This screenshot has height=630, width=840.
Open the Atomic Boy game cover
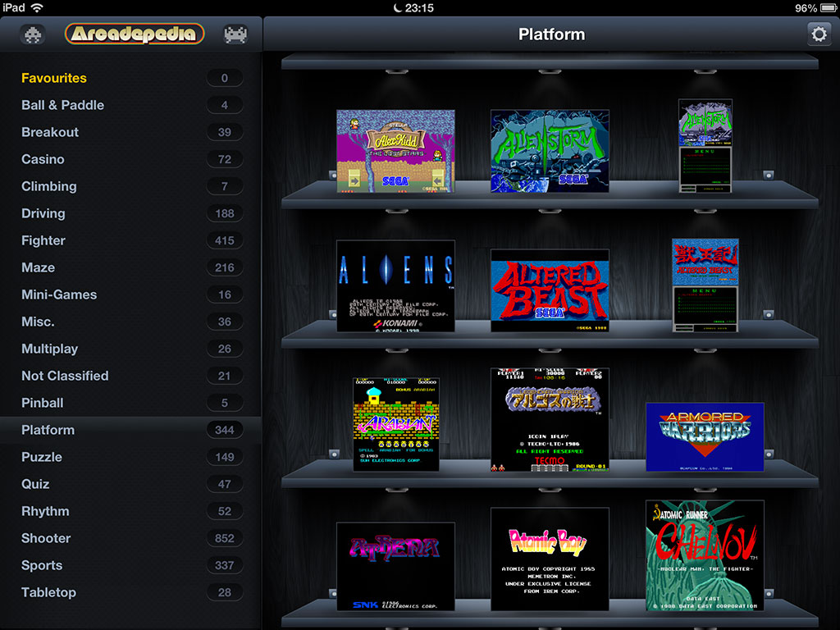coord(550,559)
